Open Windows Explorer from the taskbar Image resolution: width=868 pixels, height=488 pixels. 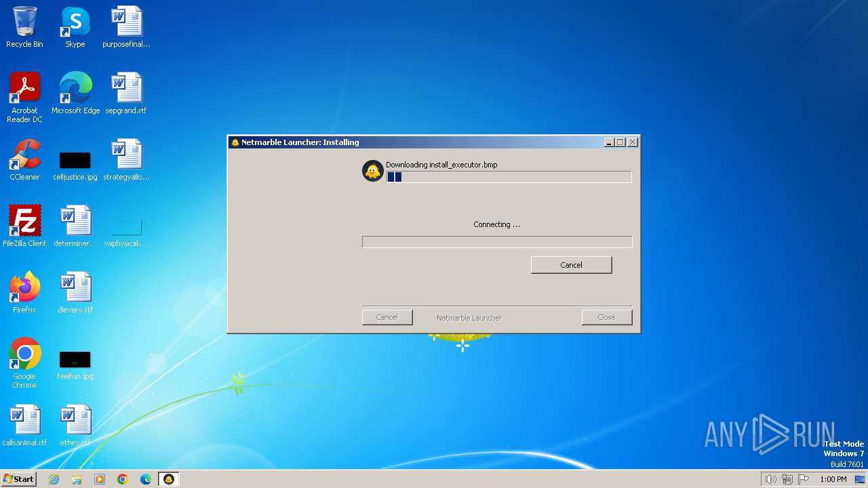(x=77, y=479)
